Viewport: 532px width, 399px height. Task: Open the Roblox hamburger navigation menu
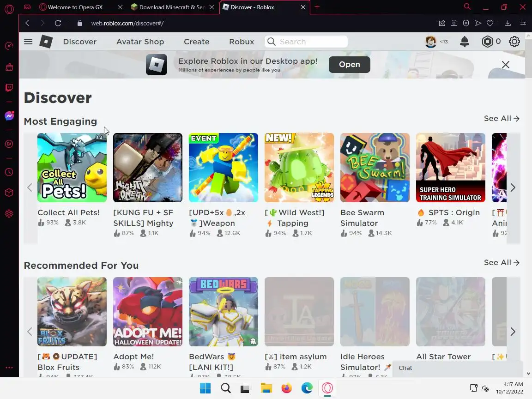(x=28, y=42)
